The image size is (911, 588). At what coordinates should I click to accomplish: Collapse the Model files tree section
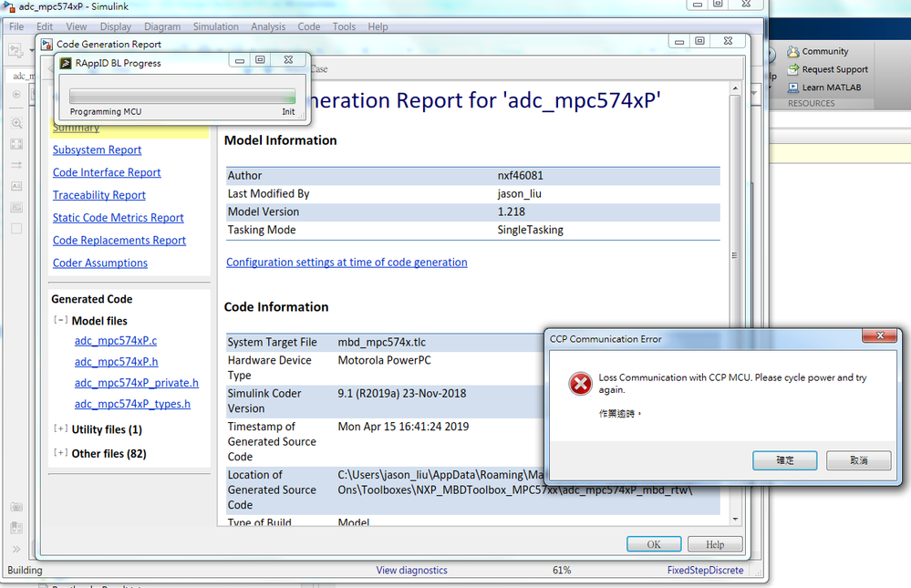click(60, 320)
